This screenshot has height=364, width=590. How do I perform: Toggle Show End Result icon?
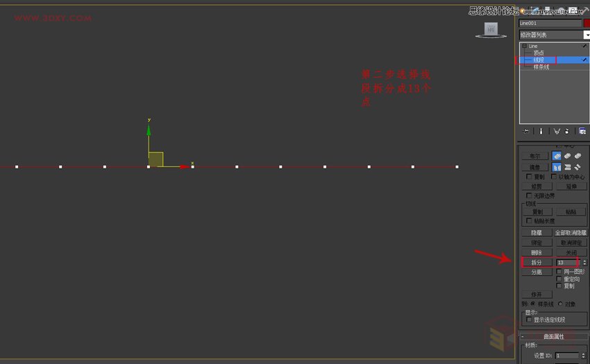(541, 130)
